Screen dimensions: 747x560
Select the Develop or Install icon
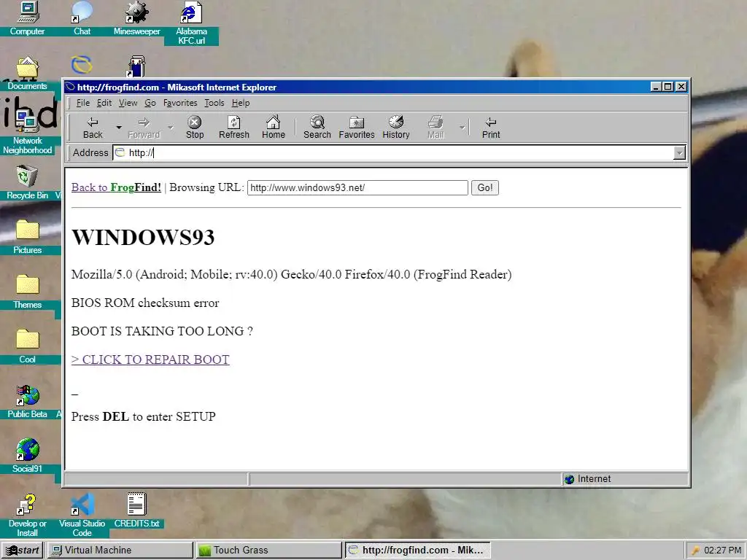coord(27,516)
